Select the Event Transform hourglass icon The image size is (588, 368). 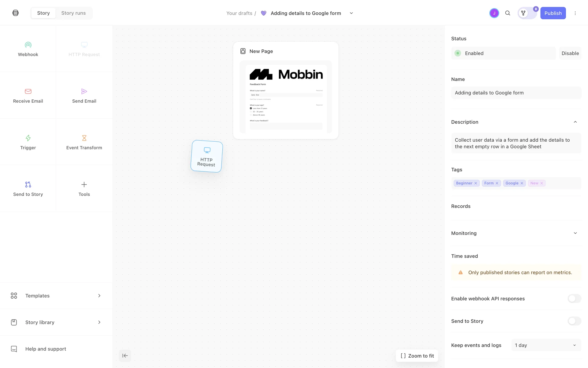click(84, 138)
